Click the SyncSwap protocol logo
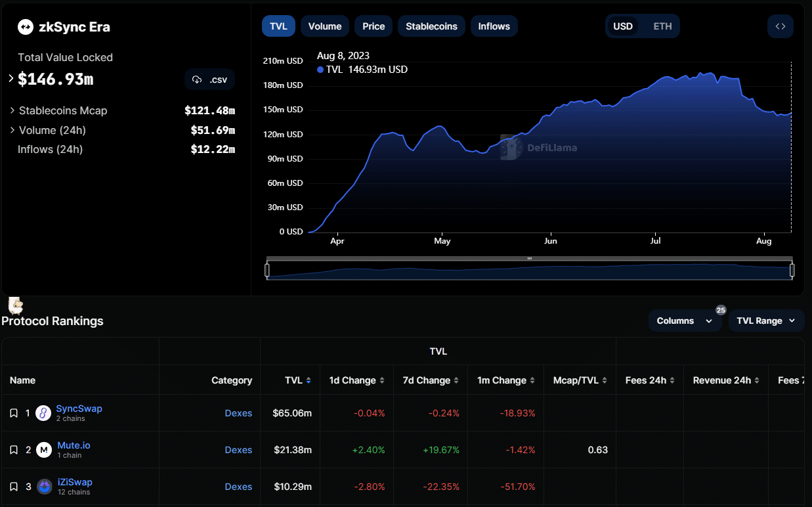The image size is (812, 507). (x=43, y=413)
